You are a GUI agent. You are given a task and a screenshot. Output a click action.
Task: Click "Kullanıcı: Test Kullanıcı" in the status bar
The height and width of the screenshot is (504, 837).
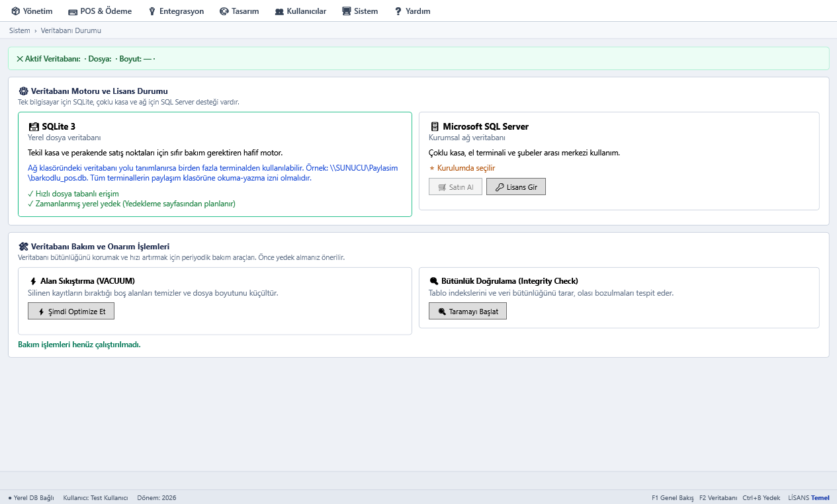coord(95,497)
